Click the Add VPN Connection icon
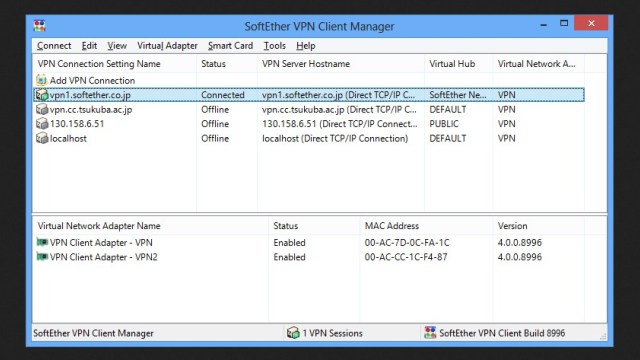Screen dimensions: 640x360 (x=41, y=80)
